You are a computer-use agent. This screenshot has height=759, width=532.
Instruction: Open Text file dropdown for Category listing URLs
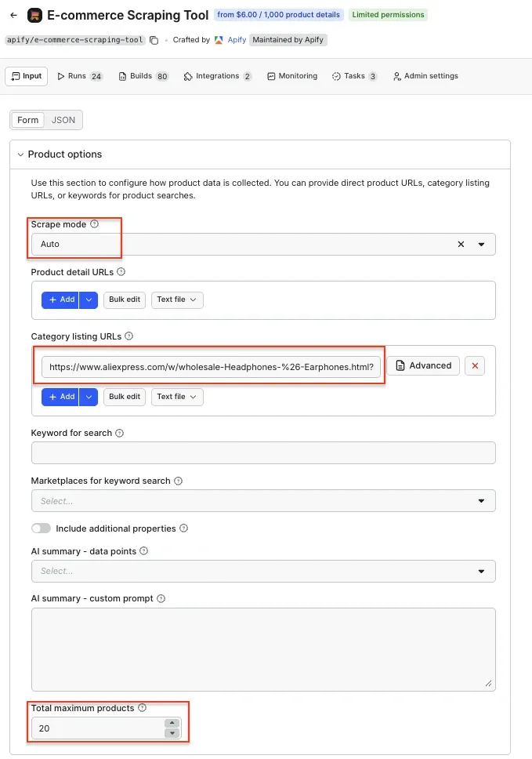[x=177, y=397]
